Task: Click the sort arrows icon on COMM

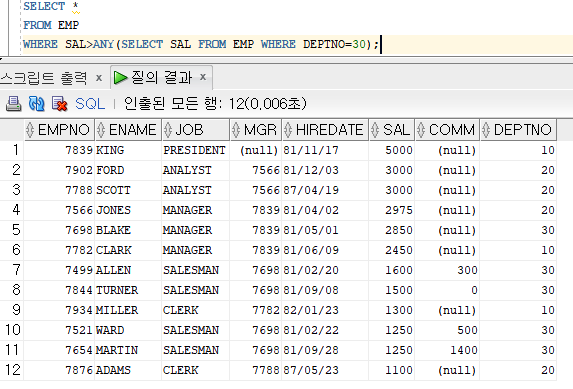Action: coord(421,130)
